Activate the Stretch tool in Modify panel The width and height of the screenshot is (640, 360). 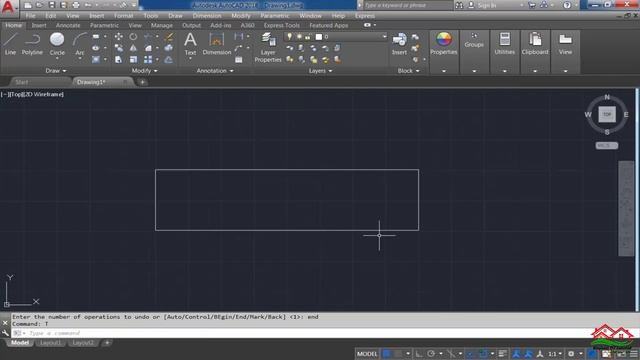click(x=118, y=60)
